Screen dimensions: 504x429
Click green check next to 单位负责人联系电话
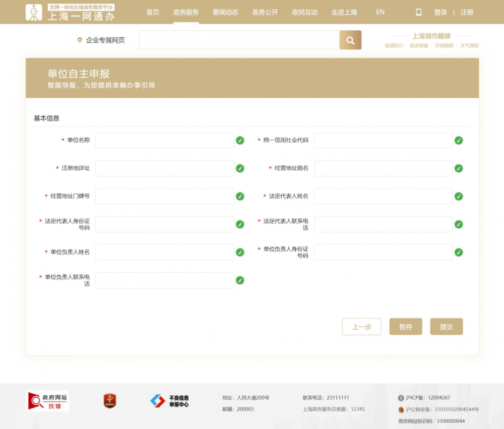pyautogui.click(x=240, y=280)
